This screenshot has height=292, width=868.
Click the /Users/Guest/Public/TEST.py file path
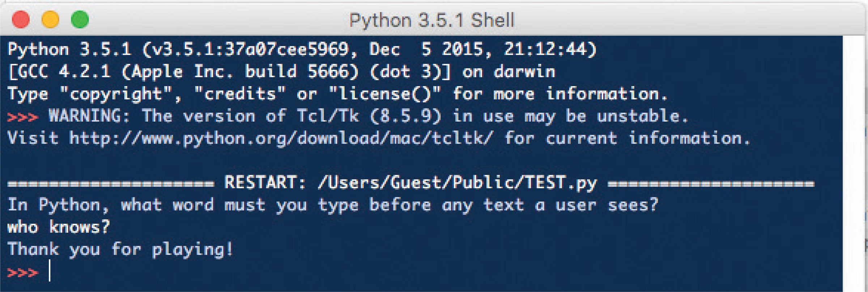point(458,183)
